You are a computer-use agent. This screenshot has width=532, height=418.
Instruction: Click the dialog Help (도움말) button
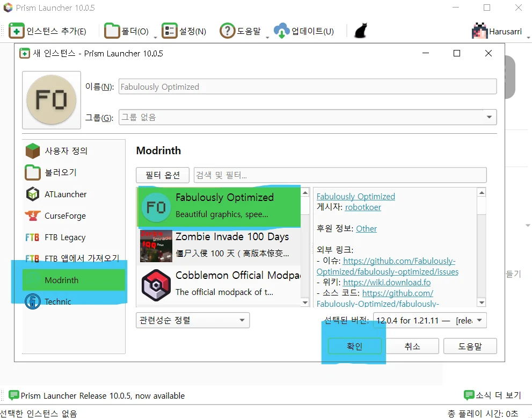click(x=470, y=346)
